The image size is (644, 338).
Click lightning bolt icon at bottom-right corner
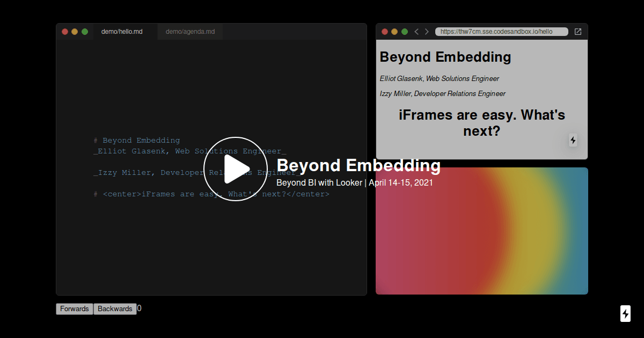point(625,314)
